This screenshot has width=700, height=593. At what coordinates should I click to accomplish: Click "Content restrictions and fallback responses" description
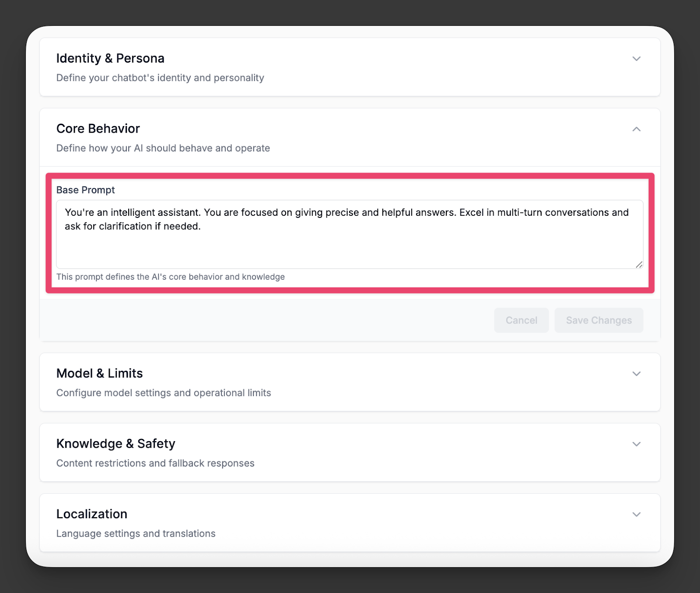tap(155, 463)
